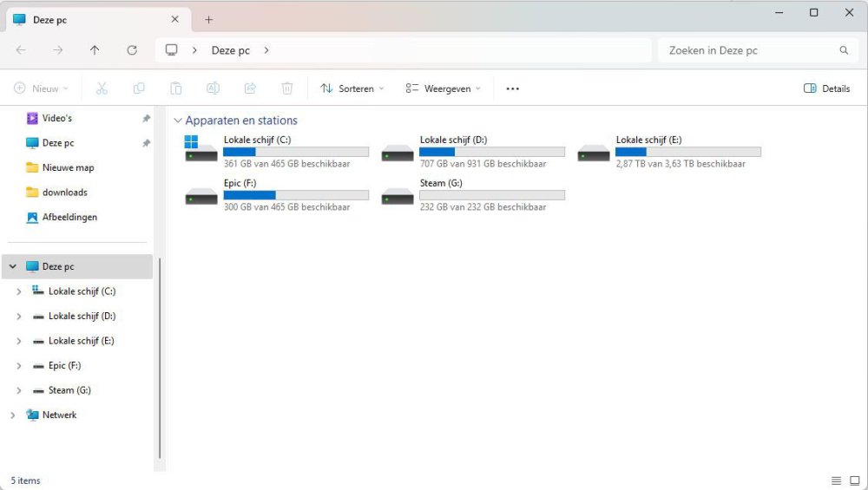Open Afbeeldingen in the sidebar
Image resolution: width=868 pixels, height=490 pixels.
click(x=69, y=218)
